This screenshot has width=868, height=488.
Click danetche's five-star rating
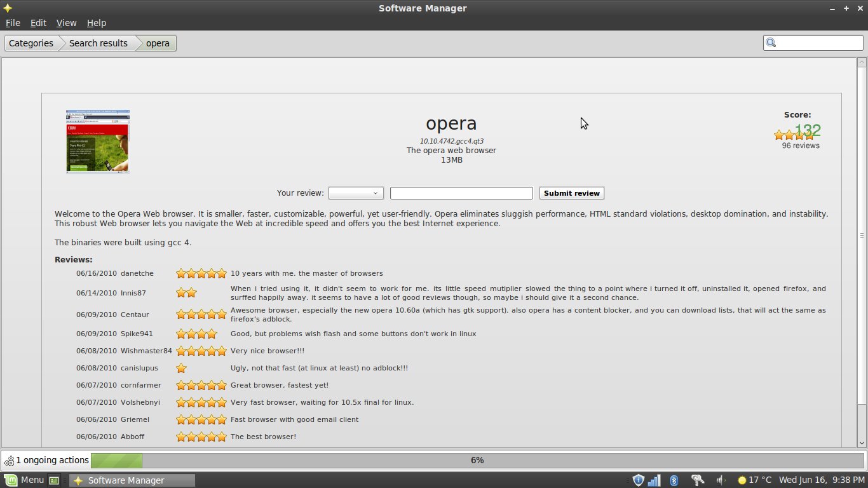pyautogui.click(x=201, y=273)
